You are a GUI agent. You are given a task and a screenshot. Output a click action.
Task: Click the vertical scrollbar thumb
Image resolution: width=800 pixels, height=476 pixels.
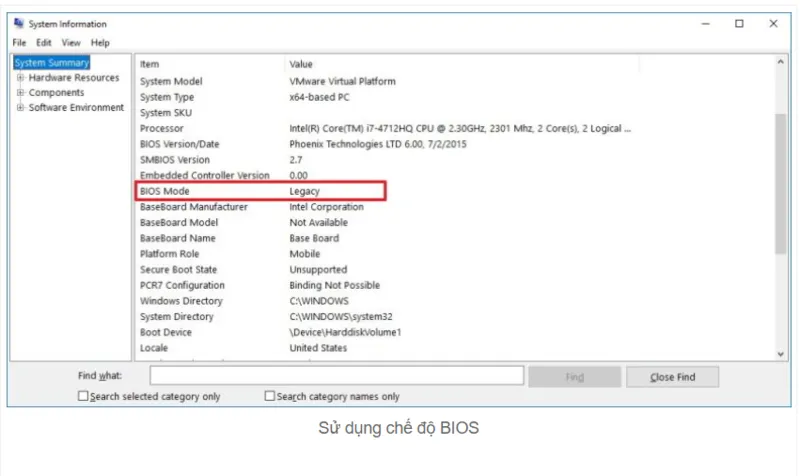(x=780, y=184)
